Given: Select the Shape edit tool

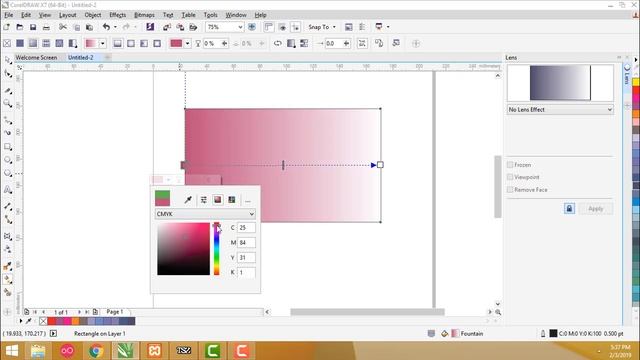Looking at the screenshot, I should pos(8,74).
